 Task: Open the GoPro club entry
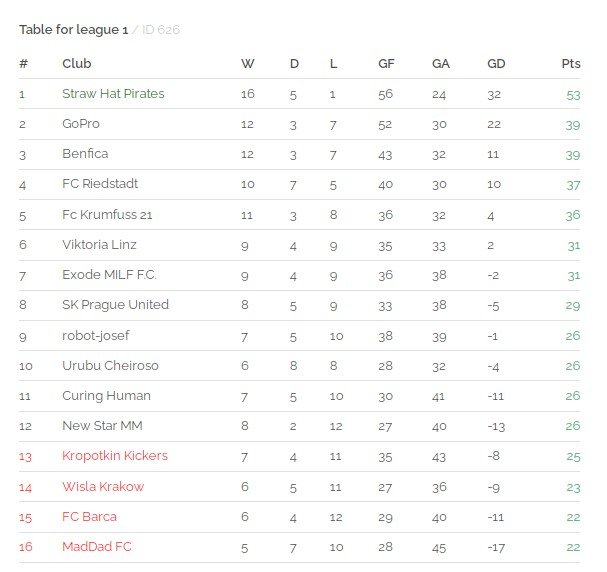81,124
